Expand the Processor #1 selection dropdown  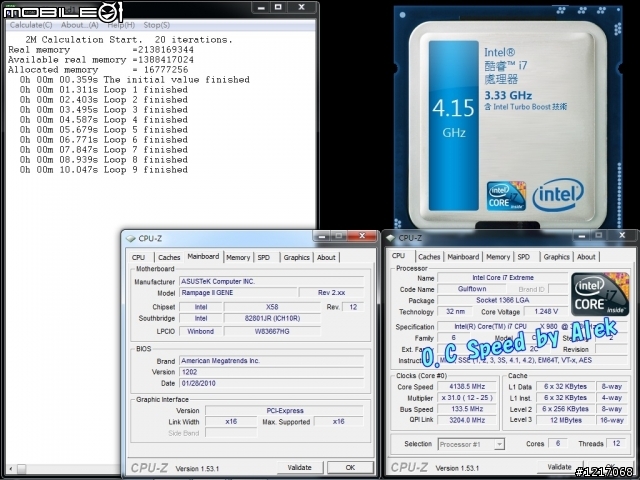click(x=499, y=444)
